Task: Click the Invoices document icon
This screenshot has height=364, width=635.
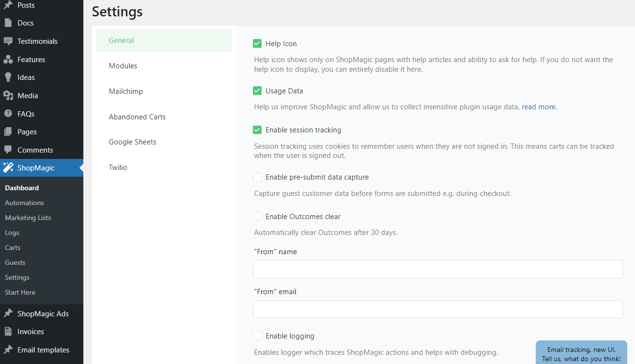Action: (8, 331)
